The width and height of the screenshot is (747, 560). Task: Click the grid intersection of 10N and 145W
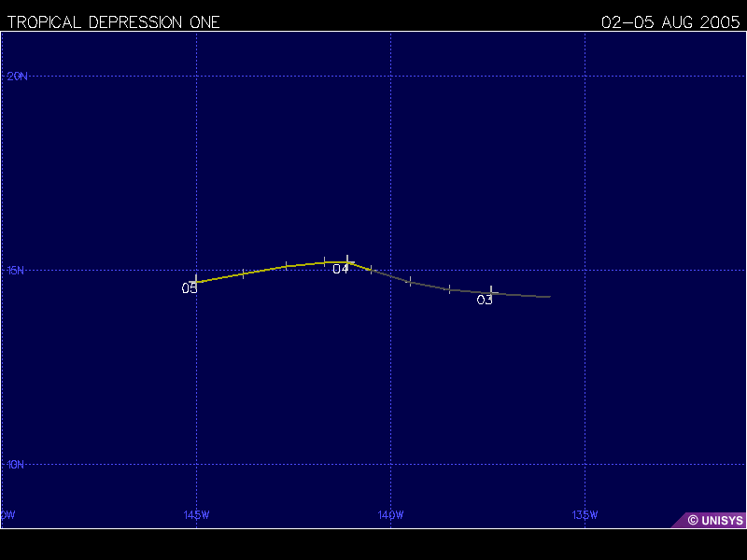tap(196, 464)
